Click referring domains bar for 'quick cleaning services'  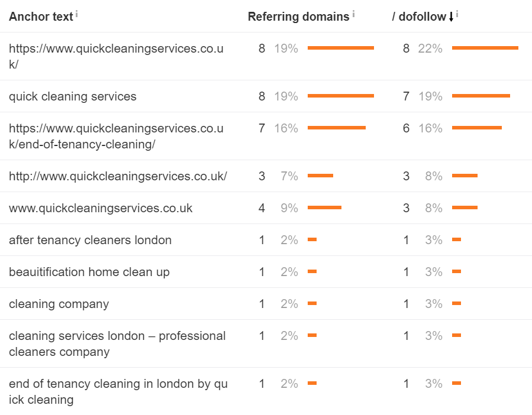coord(340,96)
